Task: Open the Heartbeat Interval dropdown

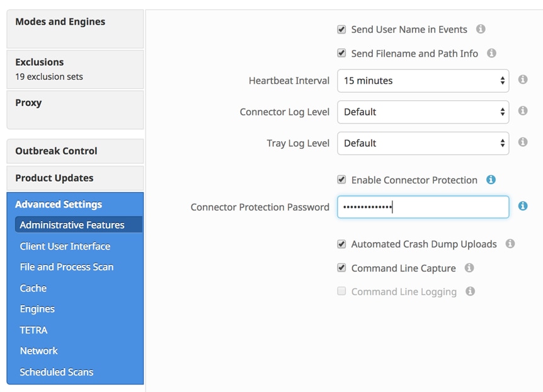Action: point(423,81)
